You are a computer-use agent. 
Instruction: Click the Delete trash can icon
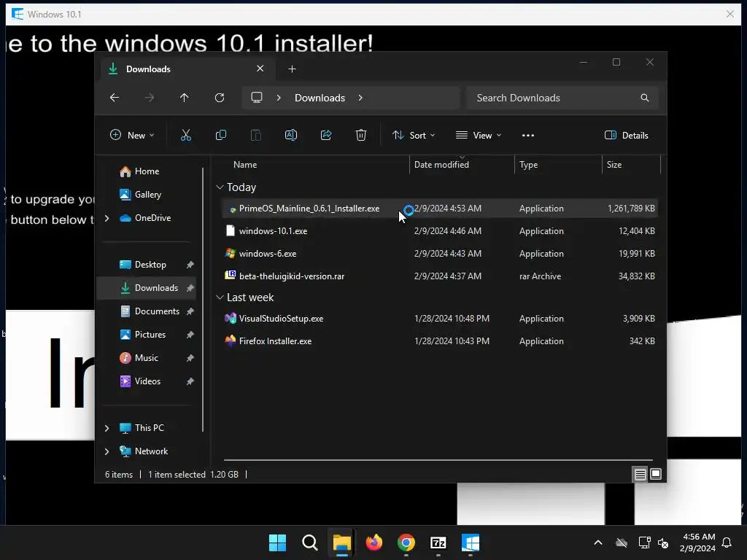[361, 135]
